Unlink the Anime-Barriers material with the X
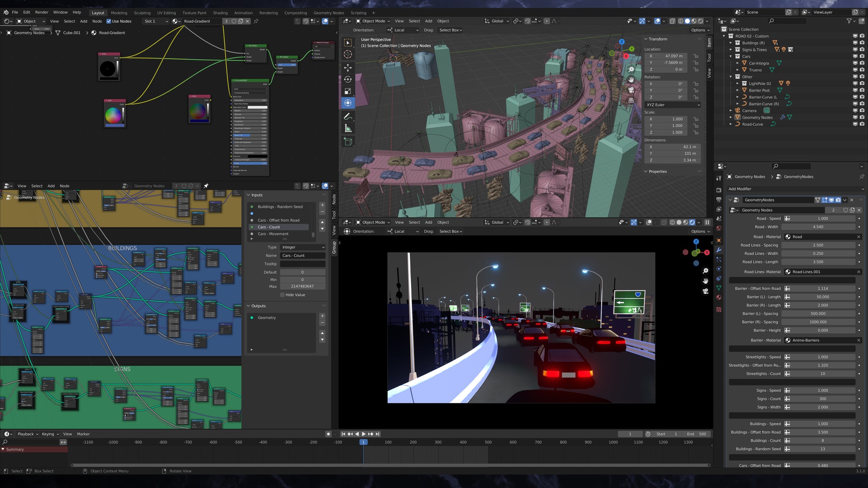The width and height of the screenshot is (868, 488). point(859,340)
